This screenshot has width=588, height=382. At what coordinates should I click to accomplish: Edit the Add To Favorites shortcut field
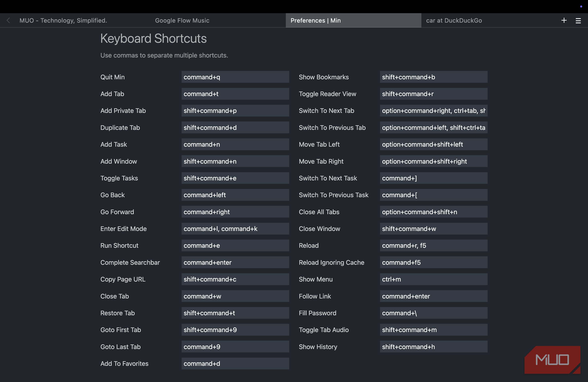tap(235, 363)
